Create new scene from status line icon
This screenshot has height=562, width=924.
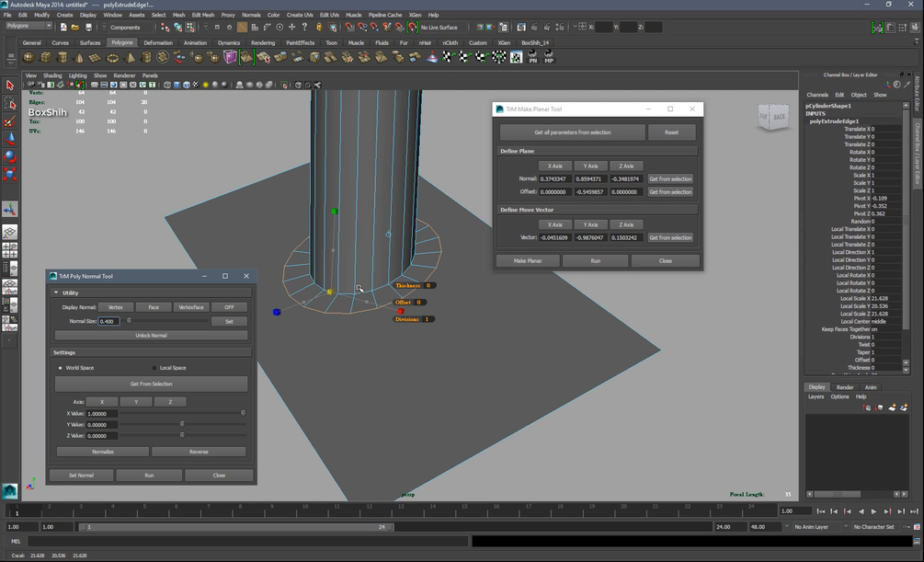pos(63,27)
